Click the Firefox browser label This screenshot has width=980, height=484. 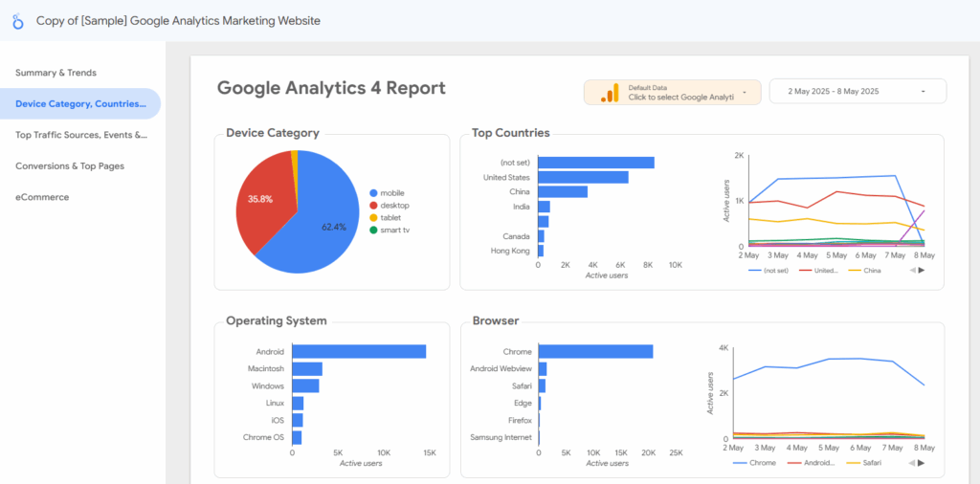pos(520,420)
